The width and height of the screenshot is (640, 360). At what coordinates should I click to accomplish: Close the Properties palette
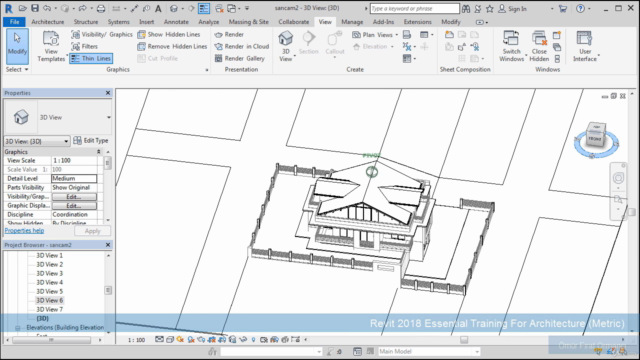[108, 93]
